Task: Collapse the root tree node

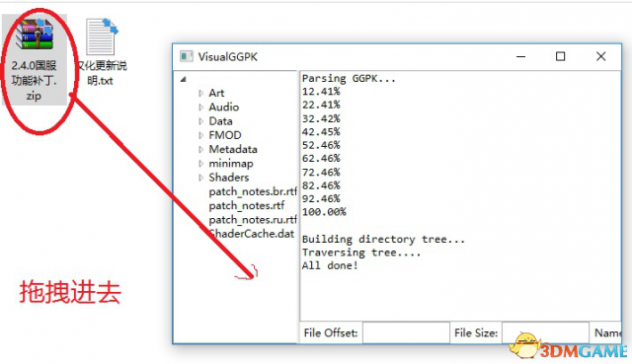Action: [x=183, y=79]
